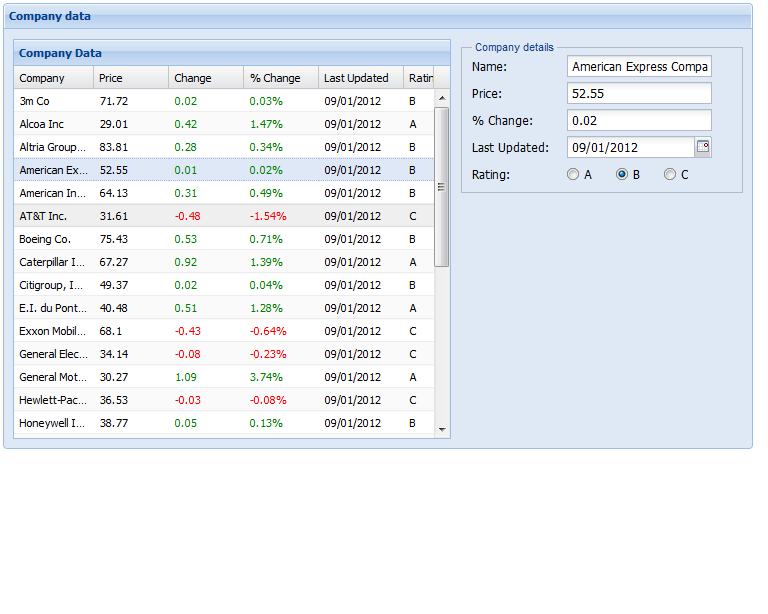The width and height of the screenshot is (768, 614).
Task: Click the price cell 71.72
Action: coord(114,101)
